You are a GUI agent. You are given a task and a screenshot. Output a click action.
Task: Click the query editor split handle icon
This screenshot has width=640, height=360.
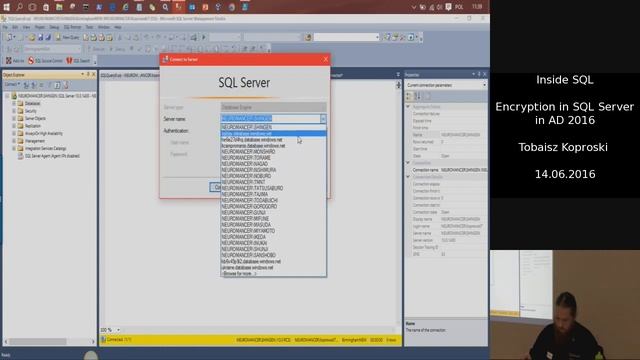398,85
